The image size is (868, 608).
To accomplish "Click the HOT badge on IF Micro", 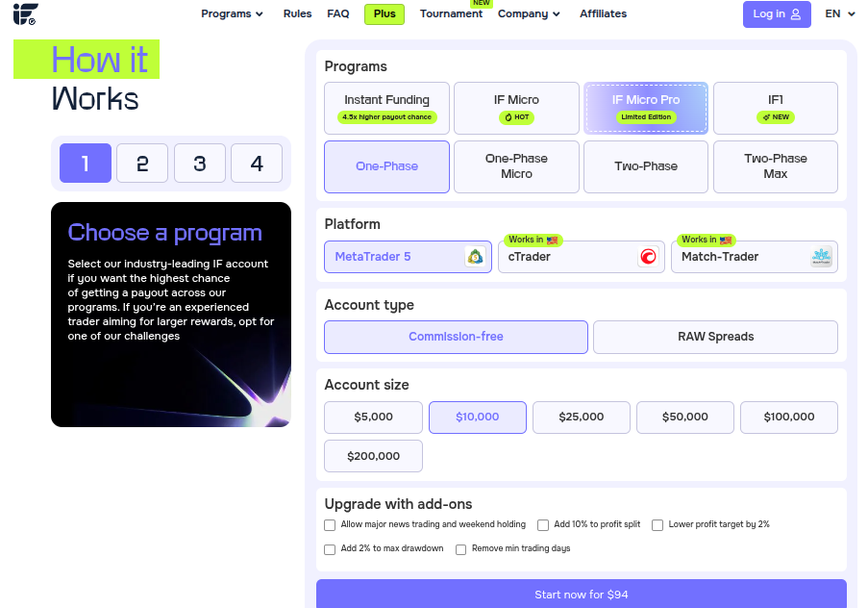I will [x=516, y=117].
